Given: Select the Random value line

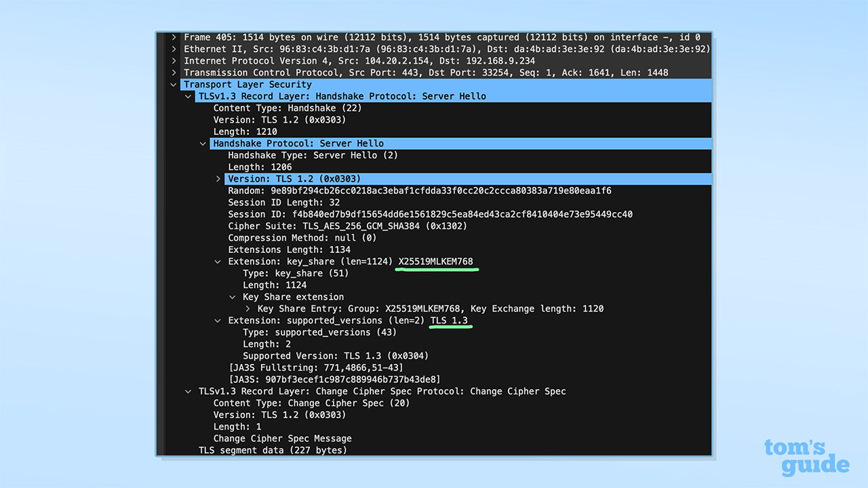Looking at the screenshot, I should pyautogui.click(x=419, y=191).
